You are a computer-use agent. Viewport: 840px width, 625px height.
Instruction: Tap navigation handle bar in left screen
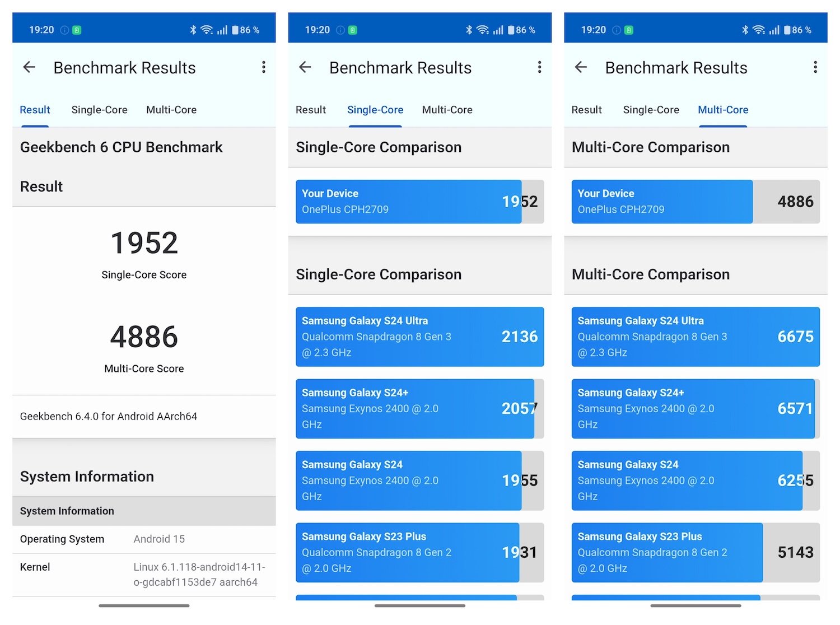[144, 605]
